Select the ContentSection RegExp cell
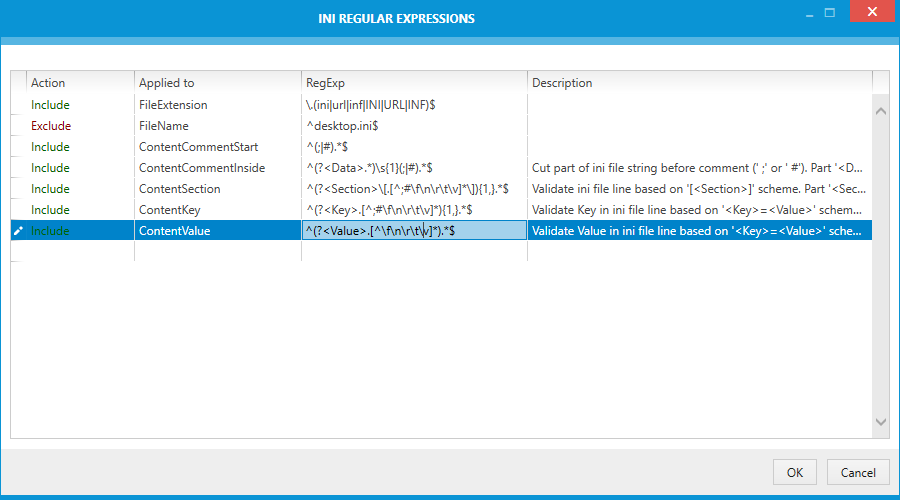900x500 pixels. point(413,189)
